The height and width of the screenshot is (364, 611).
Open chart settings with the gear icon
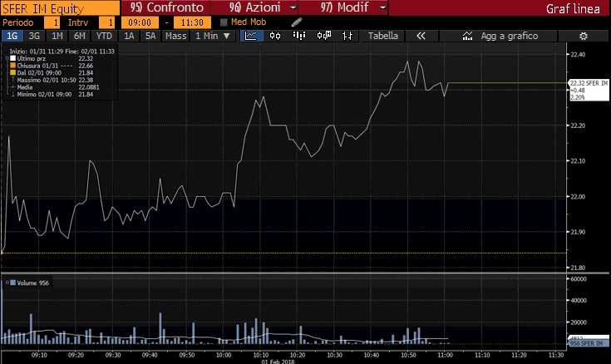(583, 37)
